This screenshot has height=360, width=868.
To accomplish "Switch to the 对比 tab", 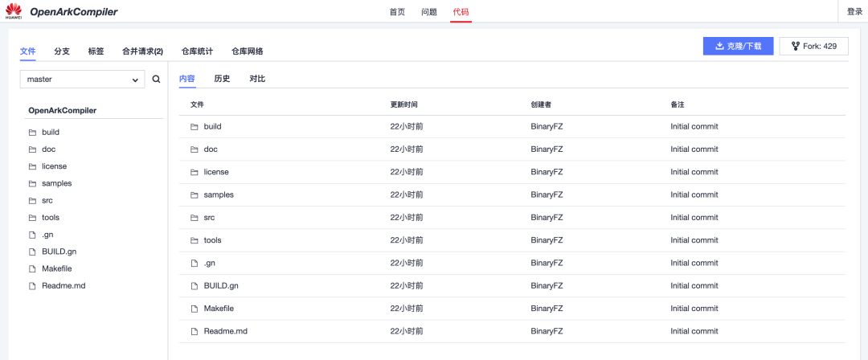I will 257,79.
